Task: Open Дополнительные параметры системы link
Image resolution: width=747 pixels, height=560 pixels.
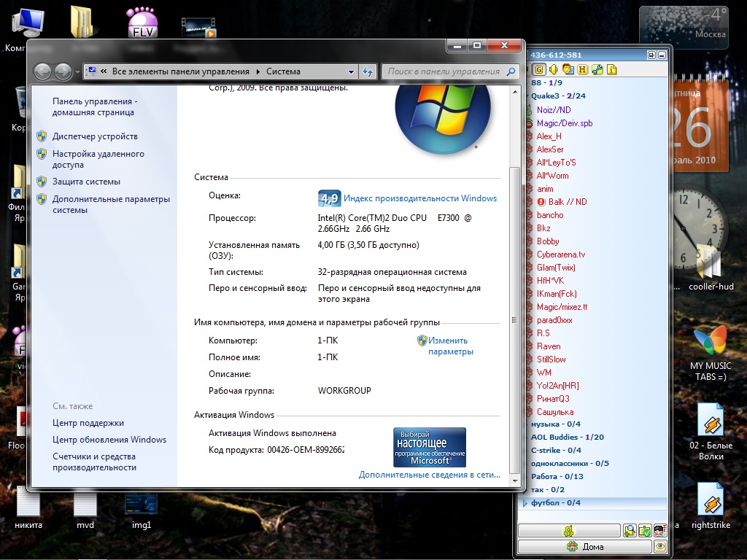Action: pyautogui.click(x=111, y=204)
